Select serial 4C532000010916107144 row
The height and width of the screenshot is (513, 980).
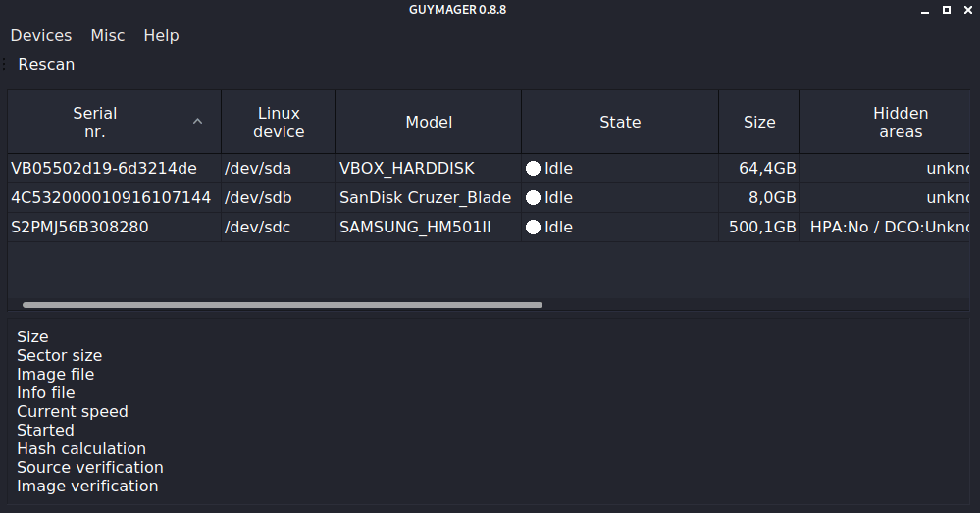click(x=111, y=198)
